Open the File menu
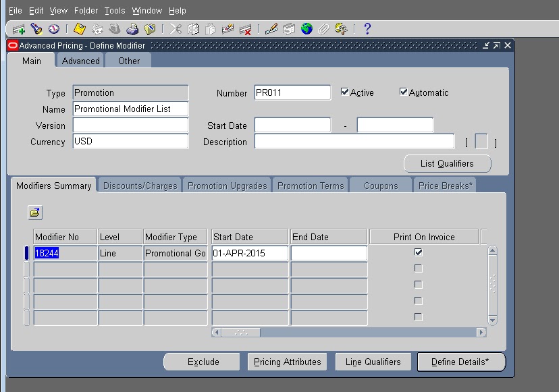Screen dimensions: 559x392 click(x=16, y=11)
